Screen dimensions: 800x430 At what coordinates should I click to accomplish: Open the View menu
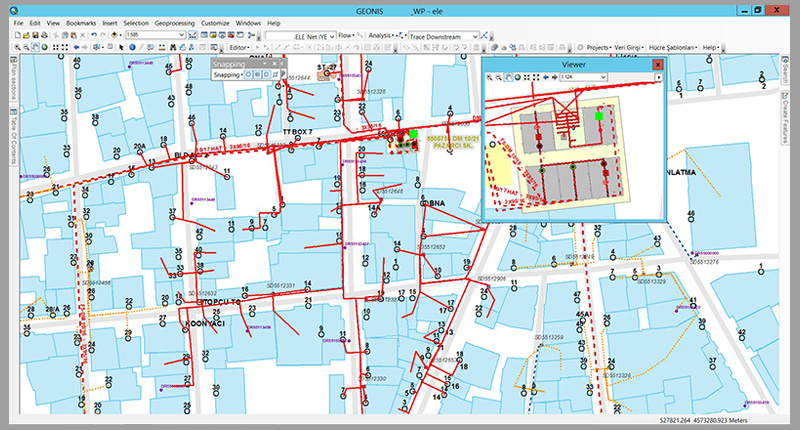point(53,23)
